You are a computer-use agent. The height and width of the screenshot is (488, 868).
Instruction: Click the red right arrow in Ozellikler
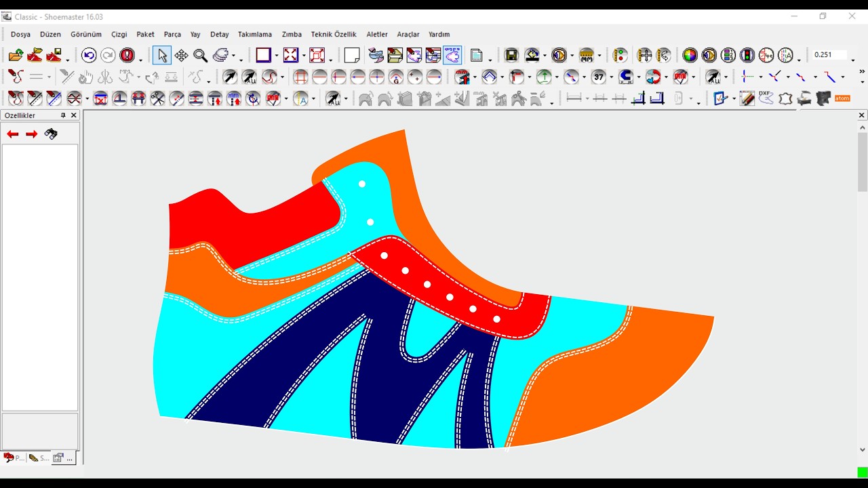[31, 134]
